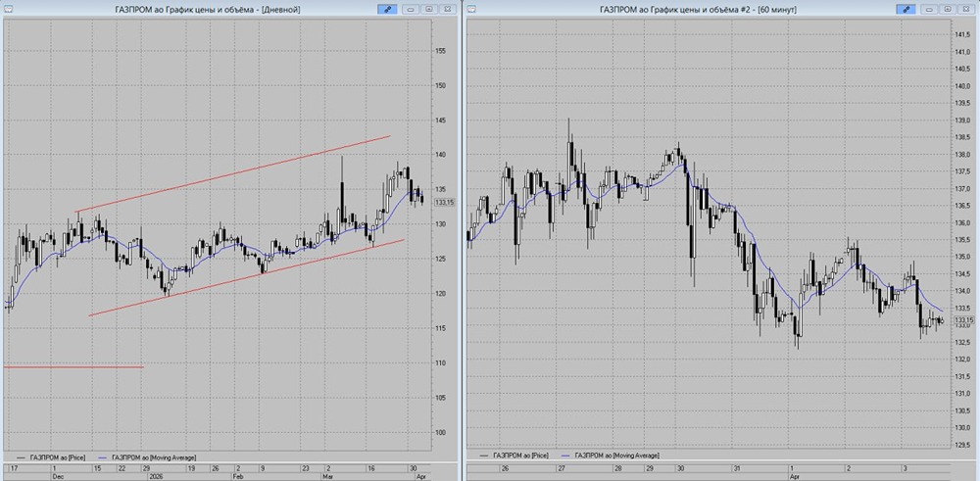Select the upper red channel trend line
This screenshot has width=980, height=481.
click(x=233, y=173)
